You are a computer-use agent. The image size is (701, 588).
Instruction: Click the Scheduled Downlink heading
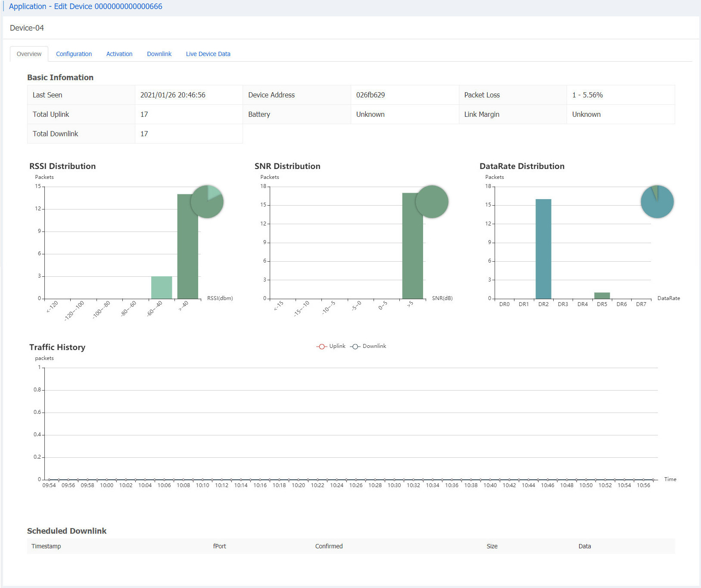(67, 531)
